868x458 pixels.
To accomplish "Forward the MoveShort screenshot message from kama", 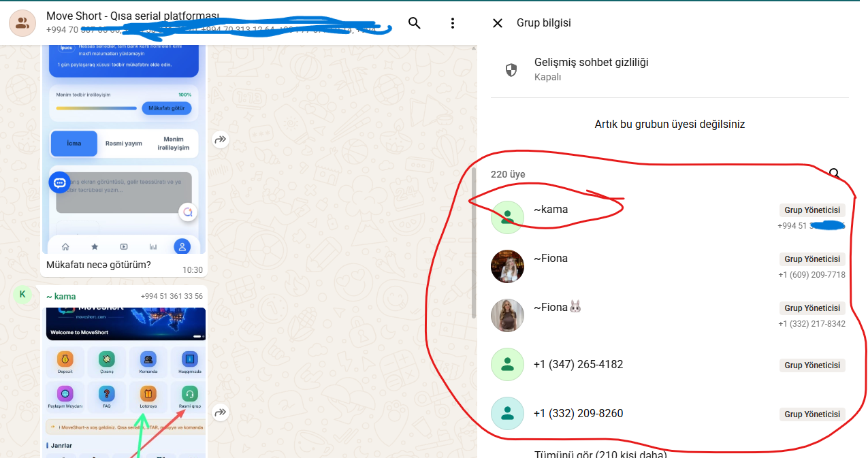I will coord(220,412).
